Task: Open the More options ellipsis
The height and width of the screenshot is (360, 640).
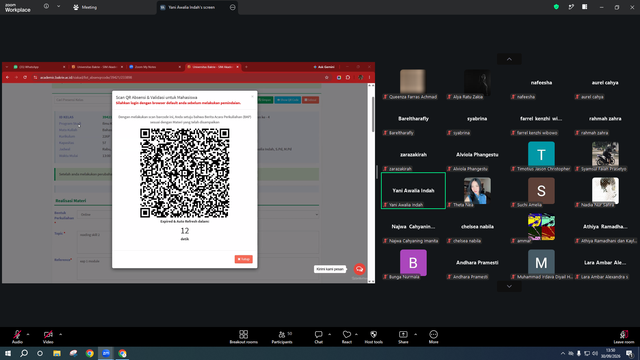Action: [x=433, y=337]
